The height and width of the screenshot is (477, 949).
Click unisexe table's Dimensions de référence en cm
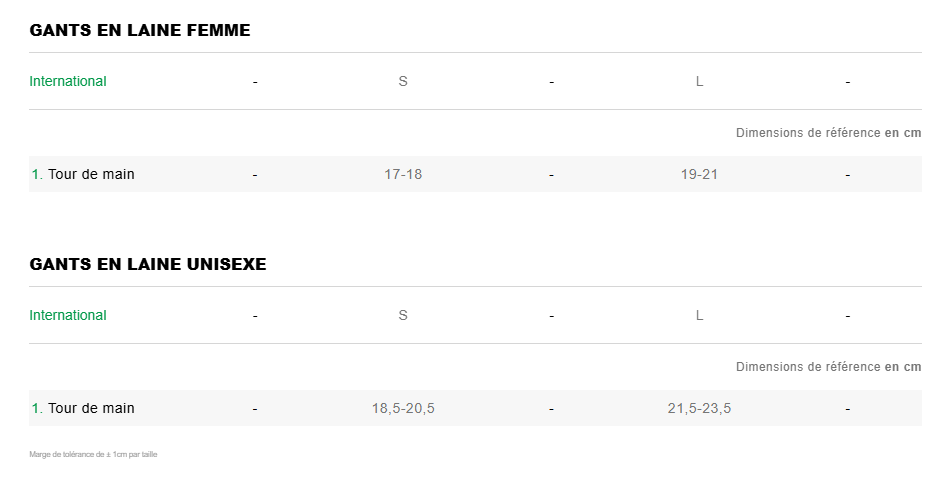[828, 367]
